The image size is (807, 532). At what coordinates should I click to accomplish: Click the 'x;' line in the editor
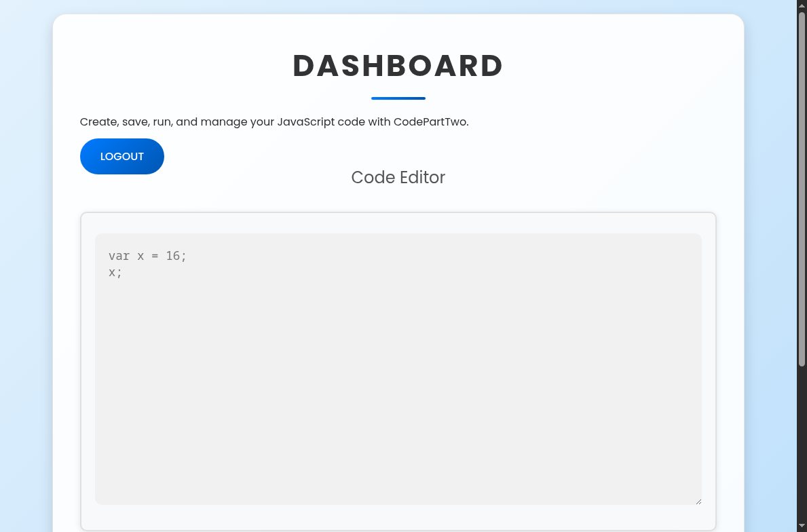pyautogui.click(x=114, y=272)
